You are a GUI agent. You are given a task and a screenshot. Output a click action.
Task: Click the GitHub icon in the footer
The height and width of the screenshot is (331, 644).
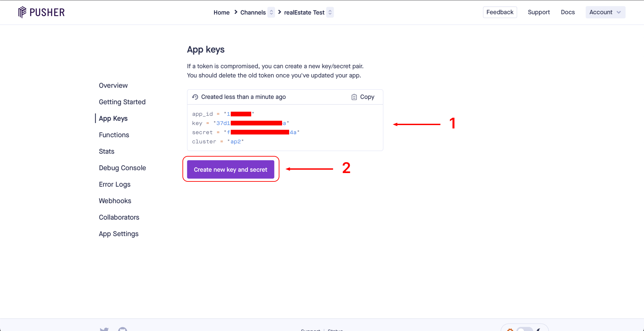pos(123,329)
